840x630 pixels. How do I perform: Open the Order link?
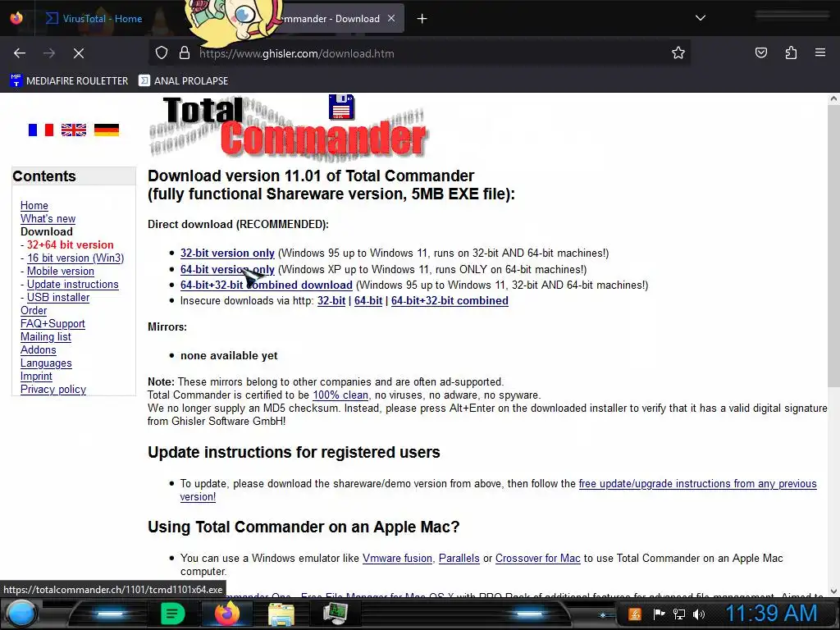pyautogui.click(x=33, y=310)
